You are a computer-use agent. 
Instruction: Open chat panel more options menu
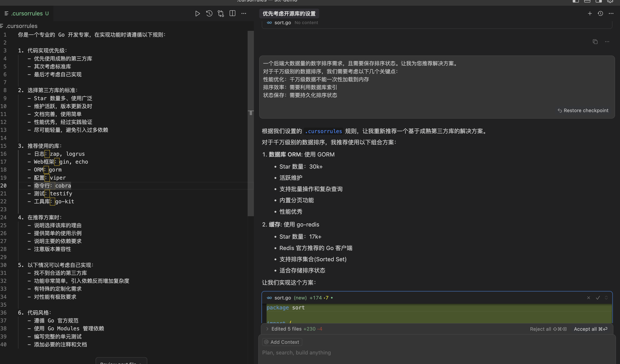click(611, 14)
